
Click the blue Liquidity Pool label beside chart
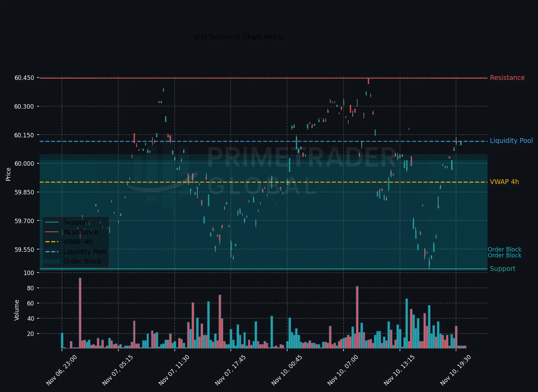tap(511, 141)
